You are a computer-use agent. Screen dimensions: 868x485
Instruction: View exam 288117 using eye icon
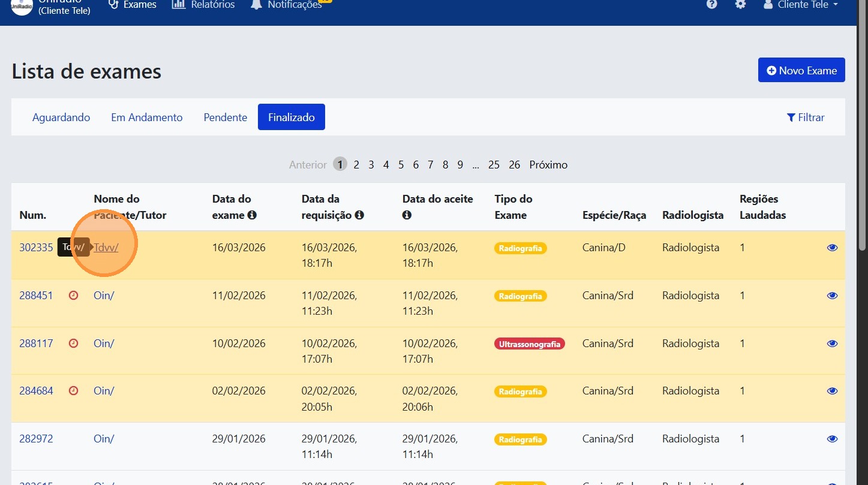[x=832, y=344]
